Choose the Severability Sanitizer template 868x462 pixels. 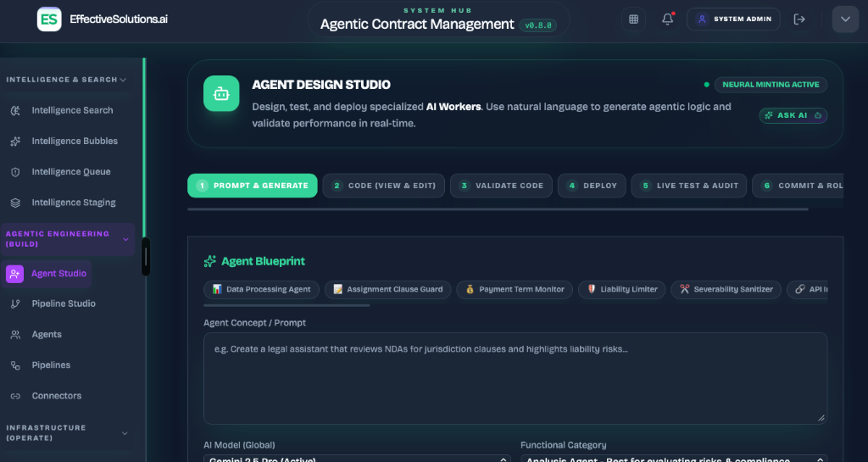(x=726, y=289)
